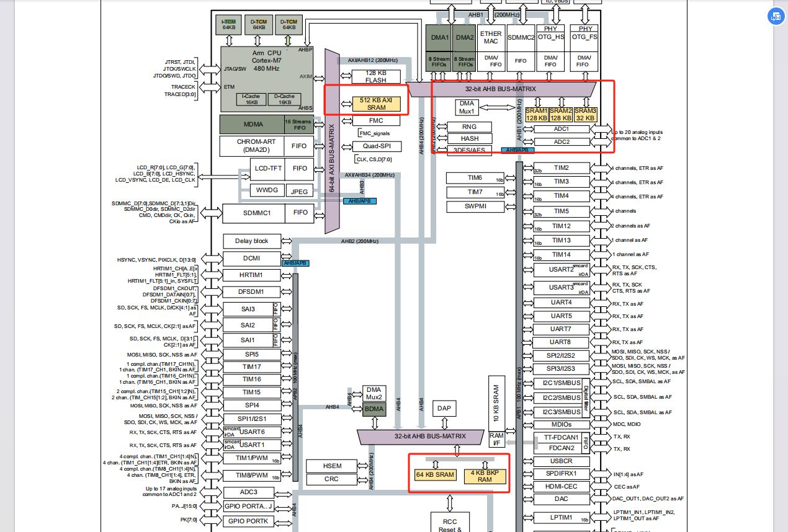Screen dimensions: 788x532
Task: Select the HRTIM1 block
Action: click(x=252, y=275)
